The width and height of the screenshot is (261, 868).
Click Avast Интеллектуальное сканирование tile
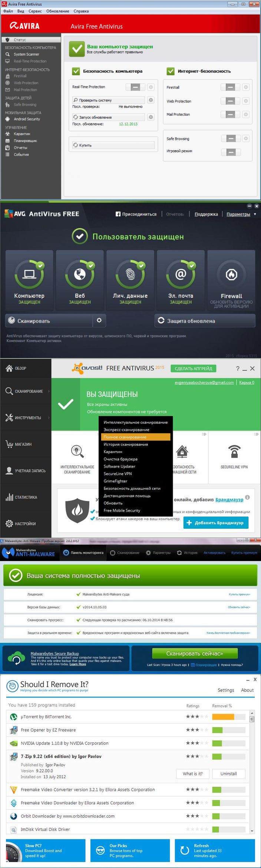click(x=77, y=457)
